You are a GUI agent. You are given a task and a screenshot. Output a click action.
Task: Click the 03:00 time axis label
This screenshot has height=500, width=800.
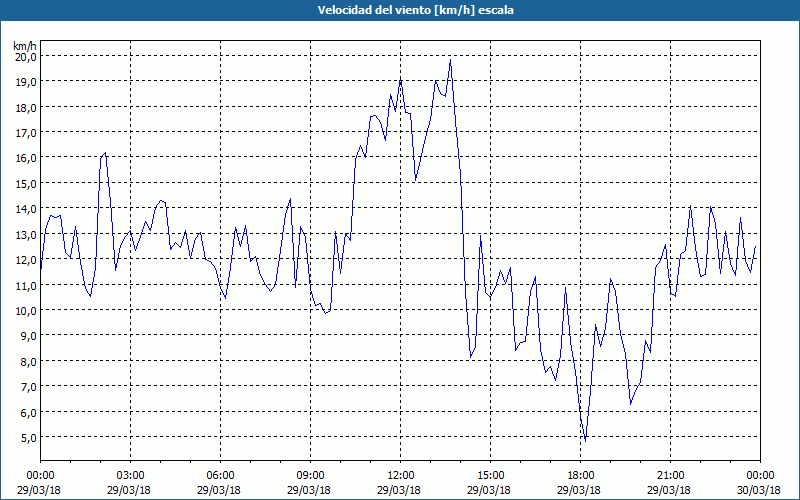click(x=131, y=476)
